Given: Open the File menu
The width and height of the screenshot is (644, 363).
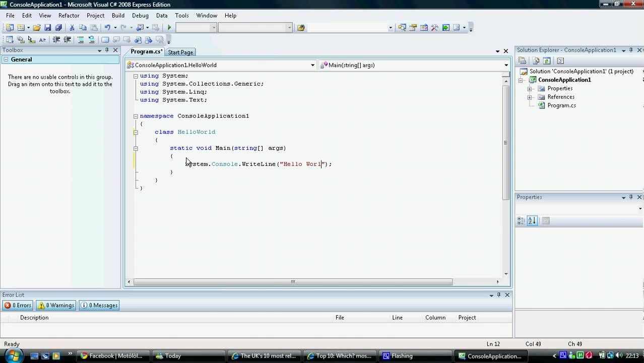Looking at the screenshot, I should point(10,16).
